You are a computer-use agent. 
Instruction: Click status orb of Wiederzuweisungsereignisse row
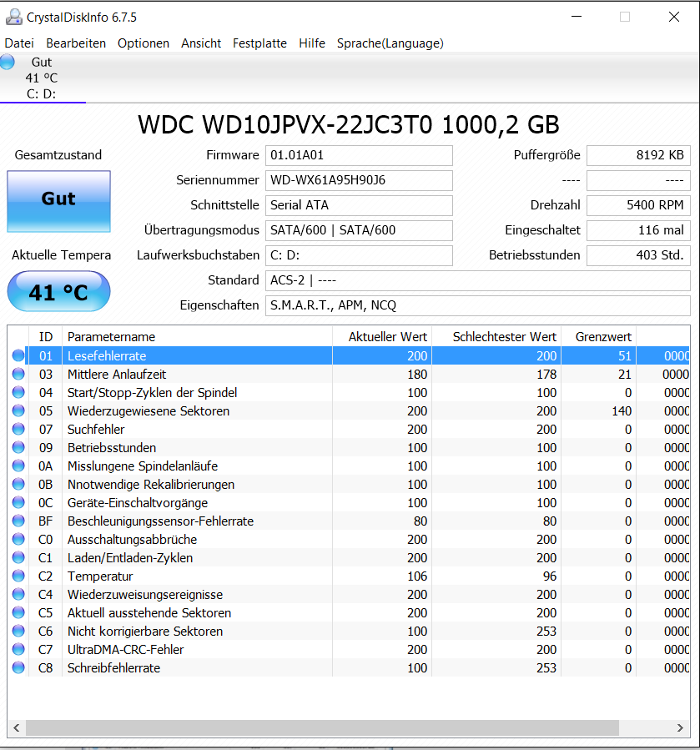(18, 594)
